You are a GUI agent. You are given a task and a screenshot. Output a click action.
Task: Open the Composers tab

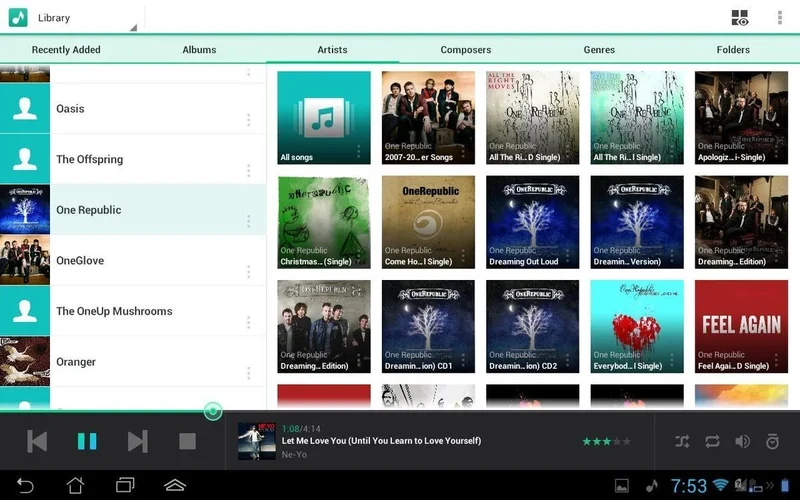pos(466,49)
